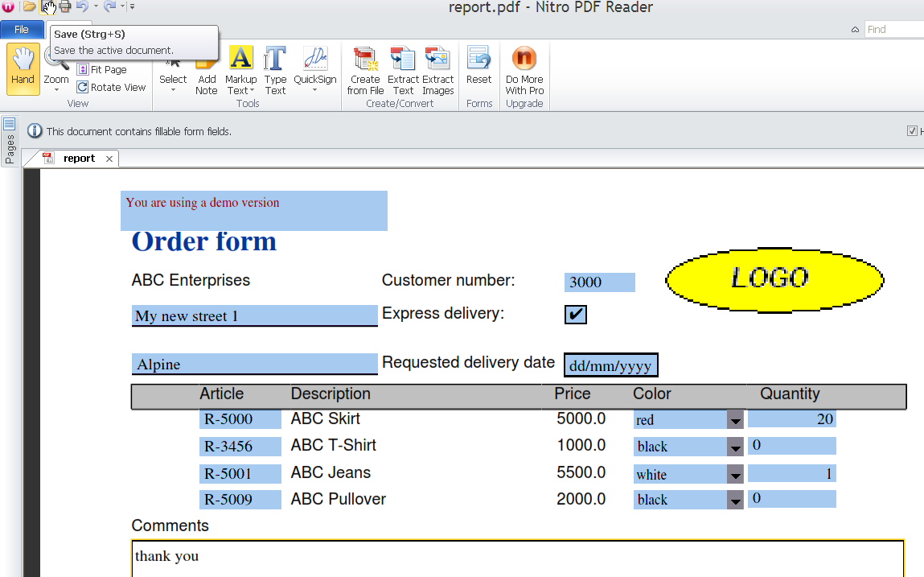Print the document using the printer icon
Viewport: 924px width, 577px height.
(x=65, y=6)
